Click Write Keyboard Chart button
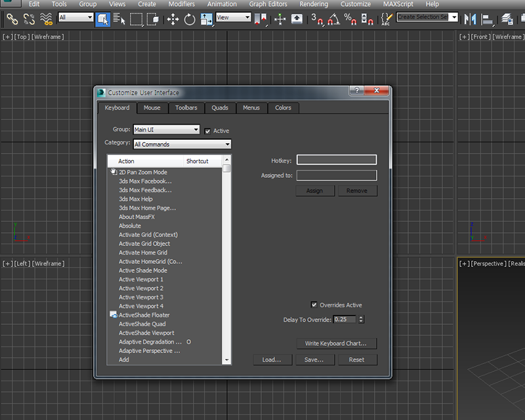The image size is (525, 420). pyautogui.click(x=336, y=343)
